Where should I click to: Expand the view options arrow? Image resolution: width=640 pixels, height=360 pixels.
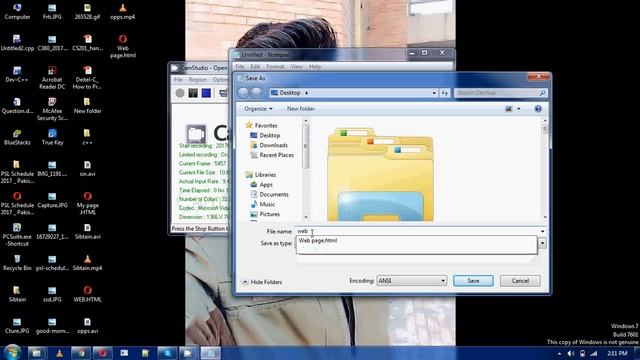pos(519,109)
